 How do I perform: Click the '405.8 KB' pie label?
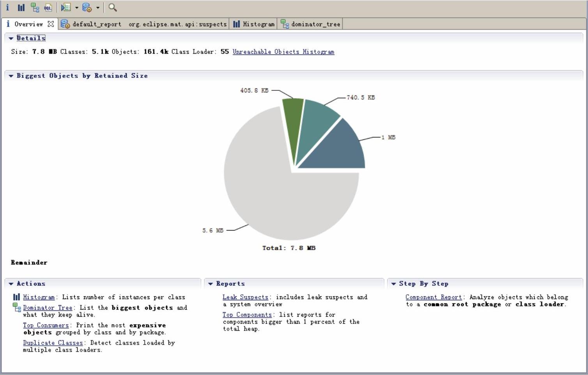tap(254, 90)
